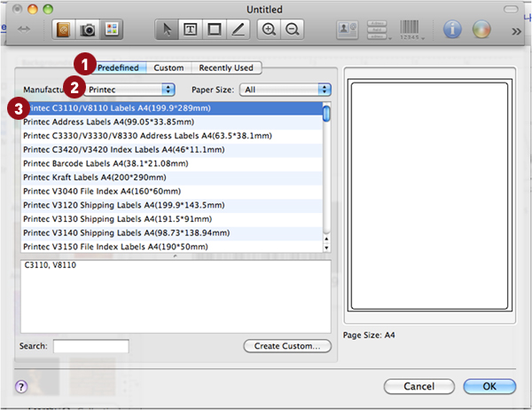Click the A4 label page preview
The image size is (532, 410).
click(x=429, y=195)
